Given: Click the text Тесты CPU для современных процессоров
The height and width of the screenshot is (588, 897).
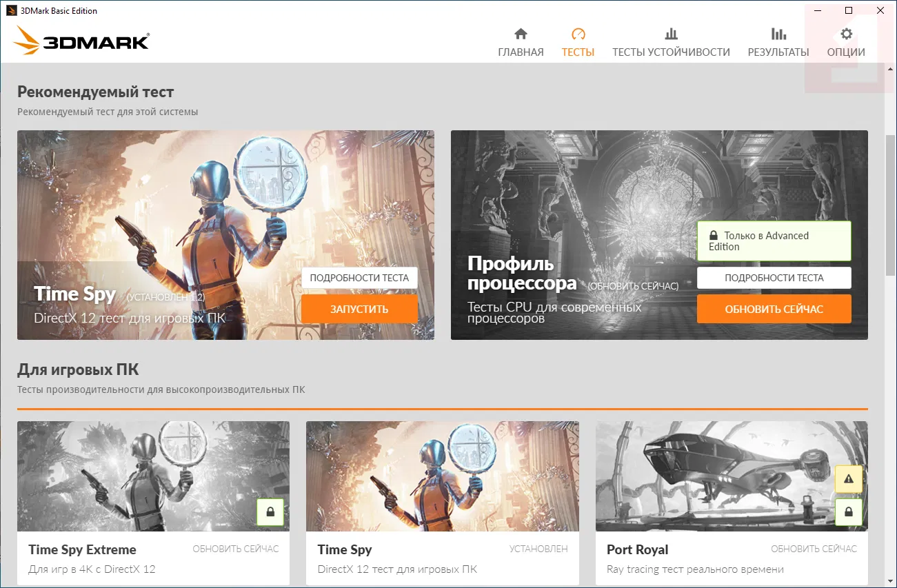Looking at the screenshot, I should click(x=554, y=312).
